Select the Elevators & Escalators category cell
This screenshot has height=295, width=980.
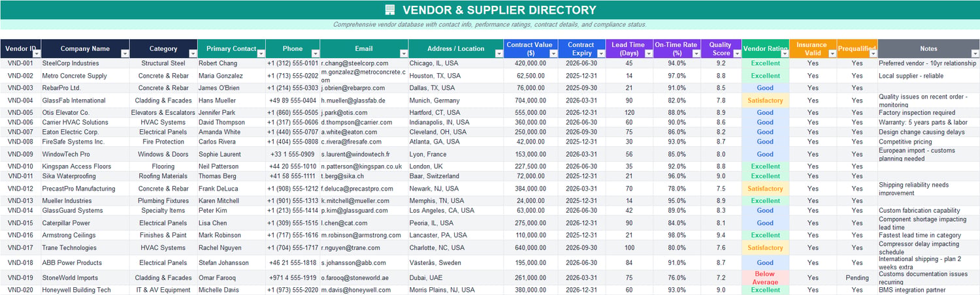[163, 112]
